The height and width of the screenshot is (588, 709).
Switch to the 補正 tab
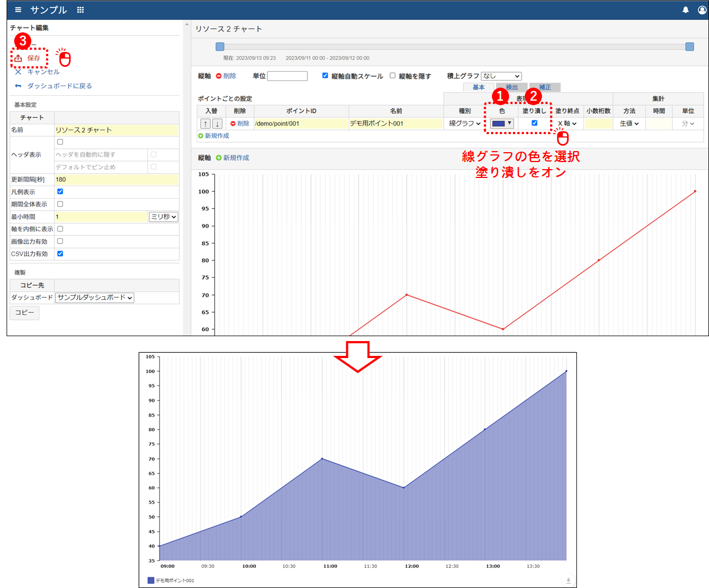pyautogui.click(x=545, y=88)
